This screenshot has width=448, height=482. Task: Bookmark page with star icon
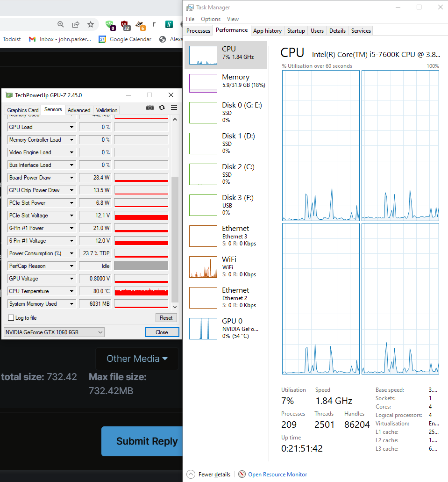tap(90, 24)
